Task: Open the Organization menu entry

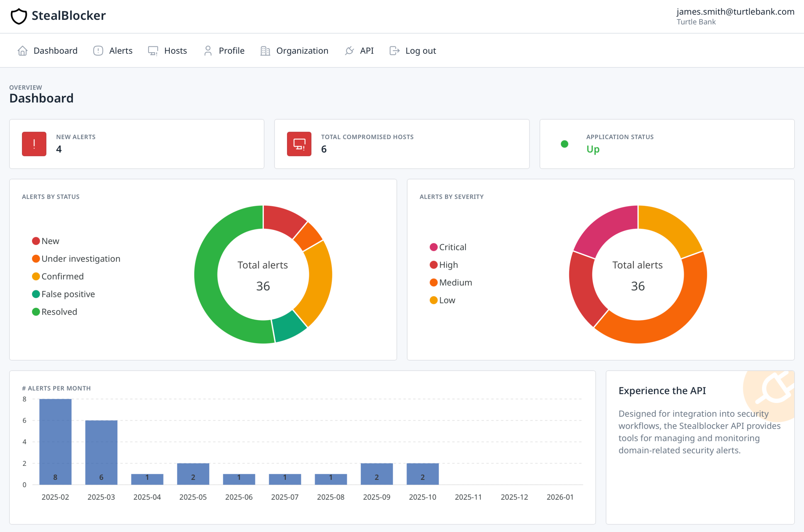Action: (x=302, y=51)
